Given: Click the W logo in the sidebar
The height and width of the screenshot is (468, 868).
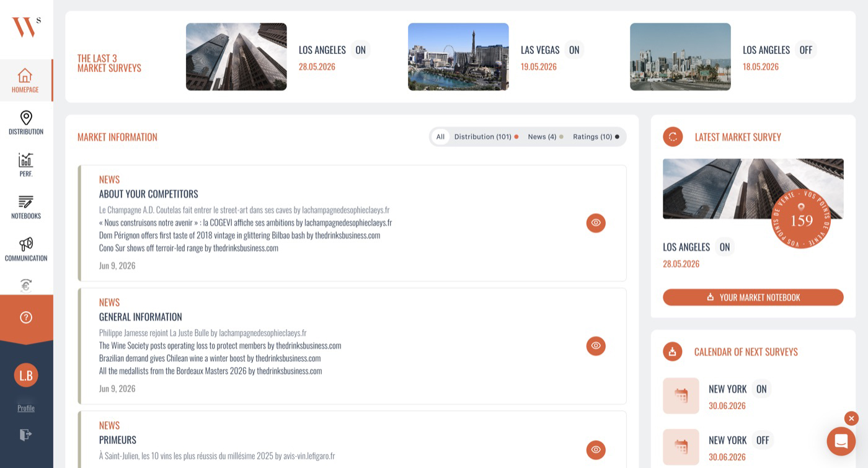Looking at the screenshot, I should pyautogui.click(x=25, y=27).
